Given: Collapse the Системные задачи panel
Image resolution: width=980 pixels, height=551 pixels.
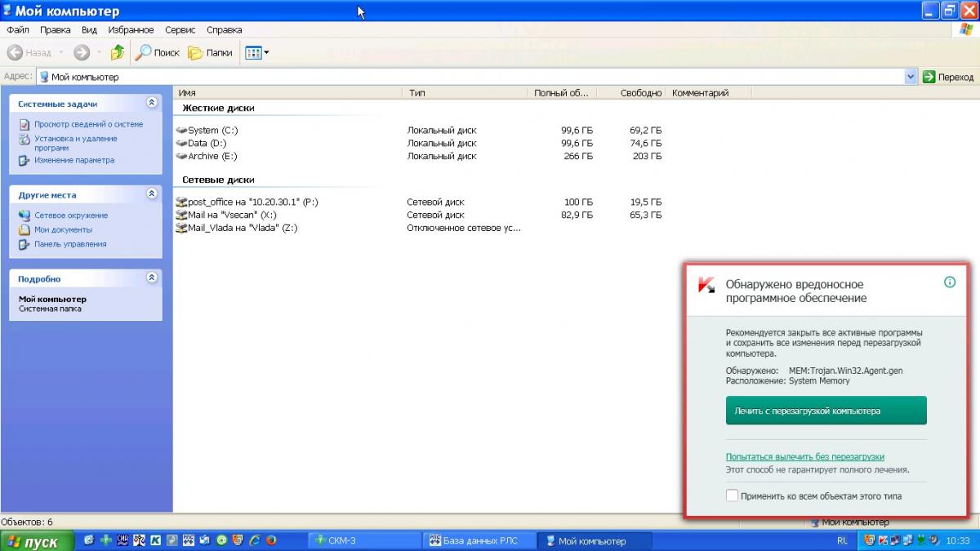Looking at the screenshot, I should click(152, 103).
